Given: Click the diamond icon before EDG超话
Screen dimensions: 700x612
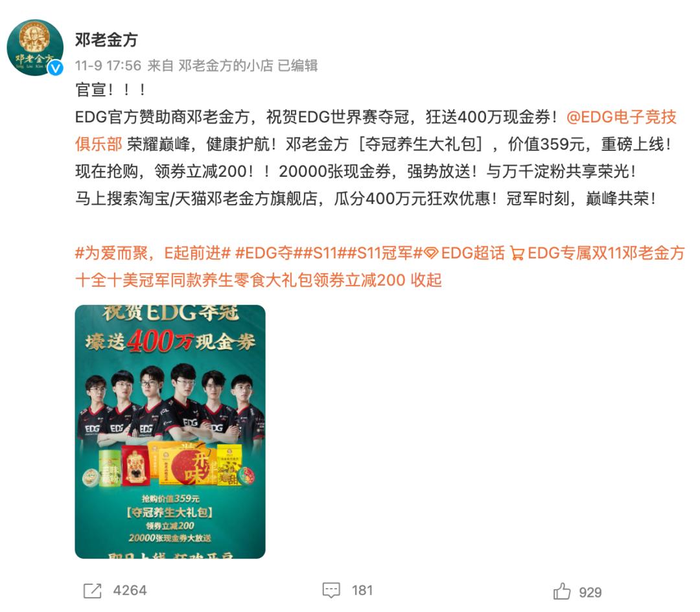Looking at the screenshot, I should click(431, 253).
